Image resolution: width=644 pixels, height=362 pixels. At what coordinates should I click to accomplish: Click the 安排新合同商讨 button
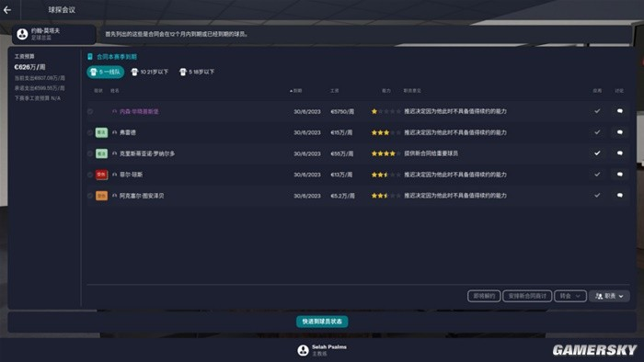527,296
